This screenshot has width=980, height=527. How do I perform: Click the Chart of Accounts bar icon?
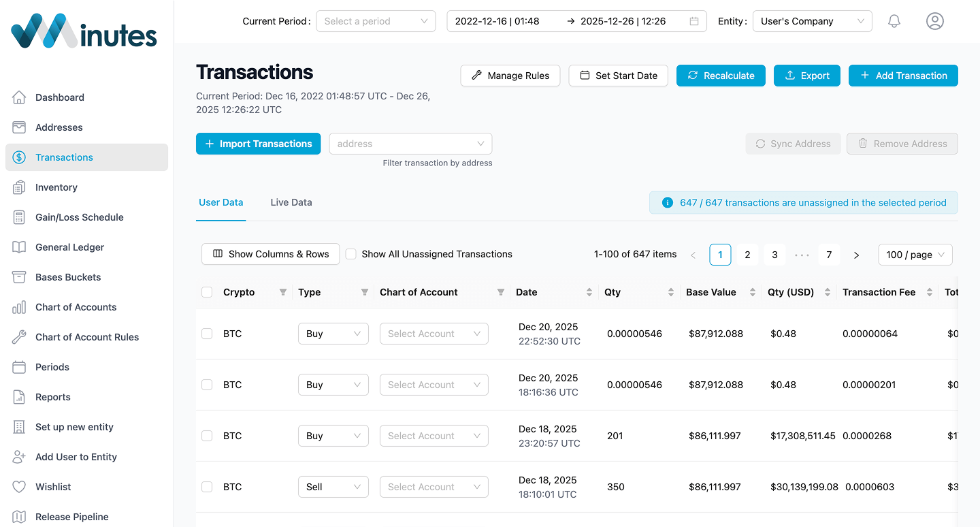click(20, 306)
